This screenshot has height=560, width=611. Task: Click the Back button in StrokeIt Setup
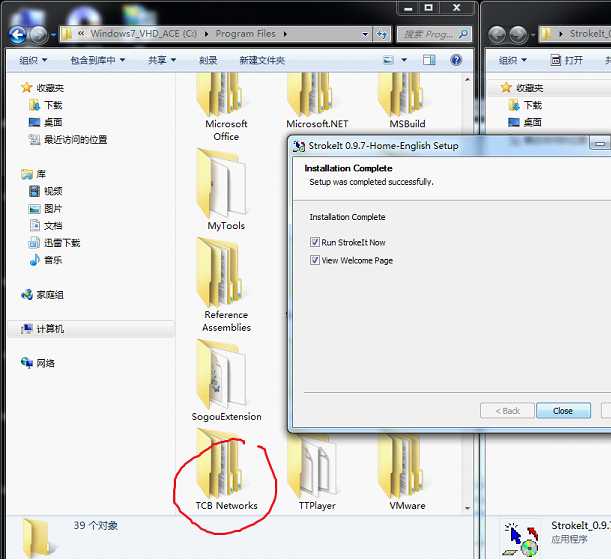tap(507, 411)
